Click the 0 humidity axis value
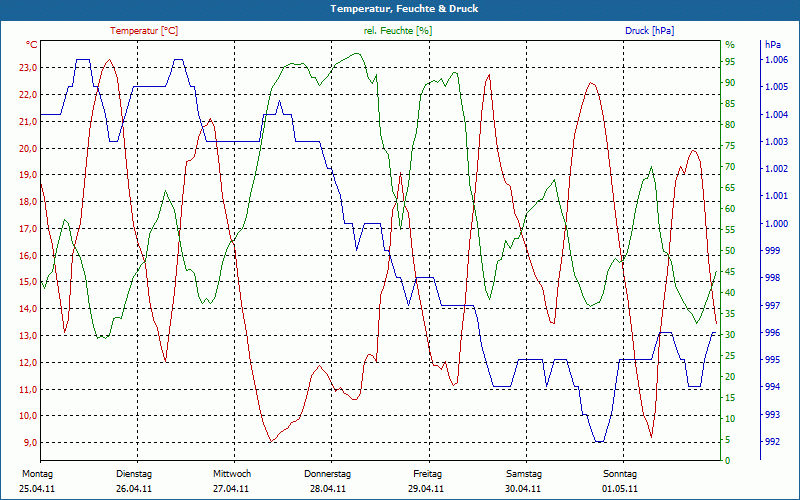 (x=728, y=461)
